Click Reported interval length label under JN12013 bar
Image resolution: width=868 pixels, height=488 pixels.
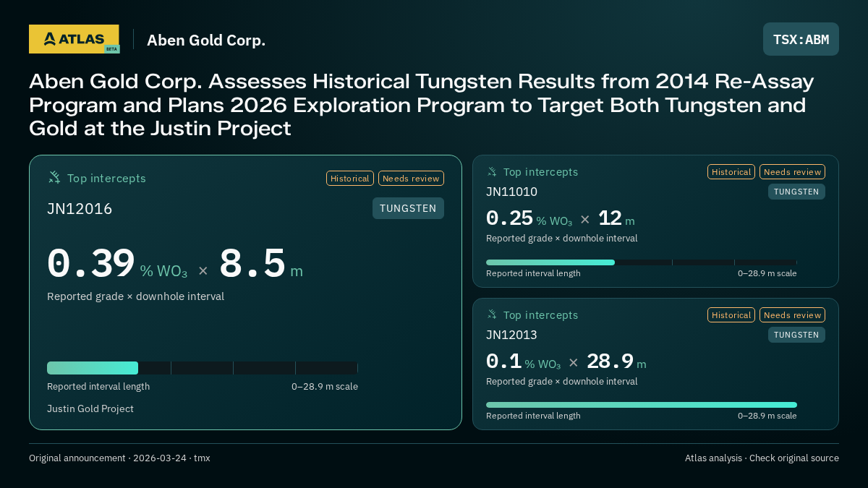(533, 416)
